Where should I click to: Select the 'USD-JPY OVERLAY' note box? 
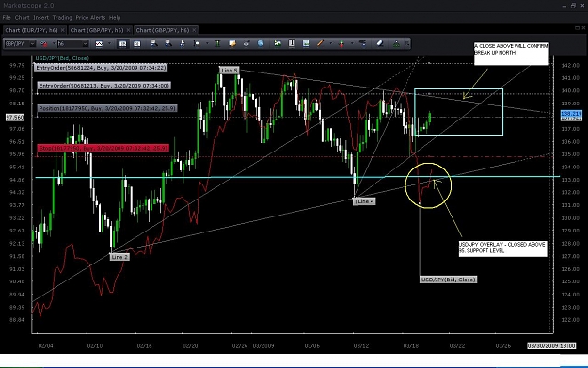503,249
